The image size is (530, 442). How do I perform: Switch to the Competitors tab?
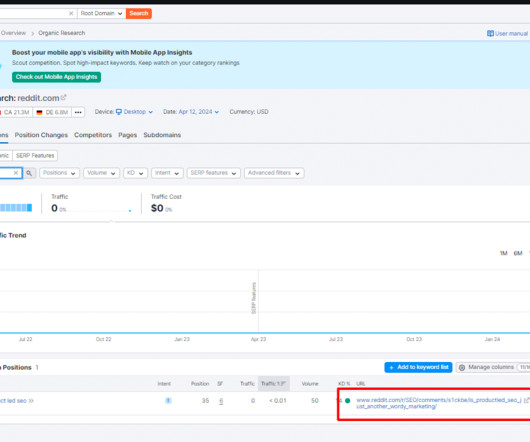click(x=93, y=135)
